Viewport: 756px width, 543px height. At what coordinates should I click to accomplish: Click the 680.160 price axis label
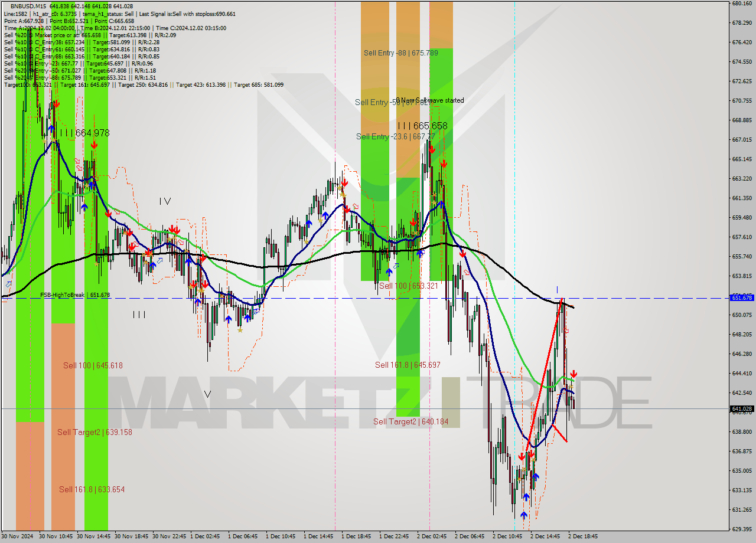pyautogui.click(x=742, y=4)
